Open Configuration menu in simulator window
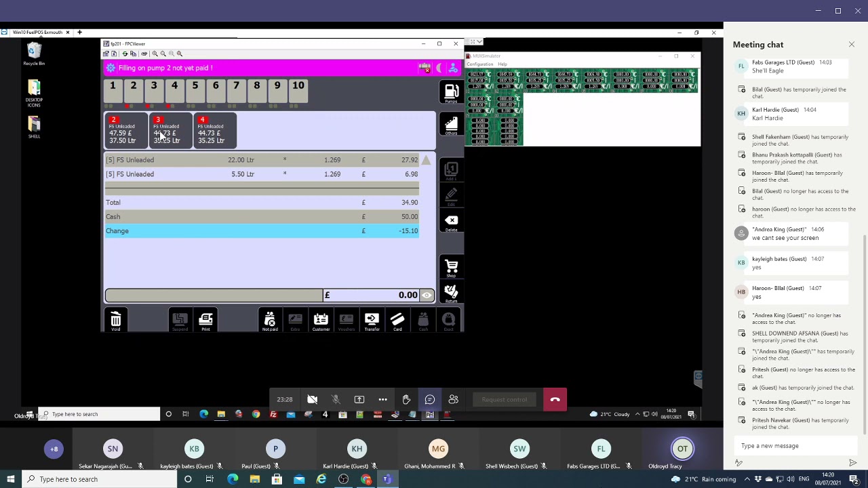 click(x=480, y=64)
